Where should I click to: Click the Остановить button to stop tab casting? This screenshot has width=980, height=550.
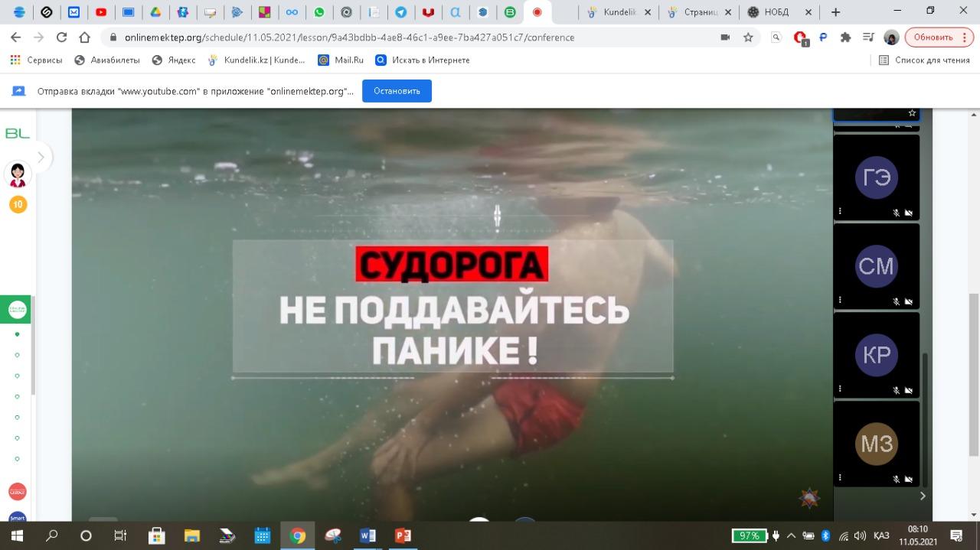[x=397, y=91]
